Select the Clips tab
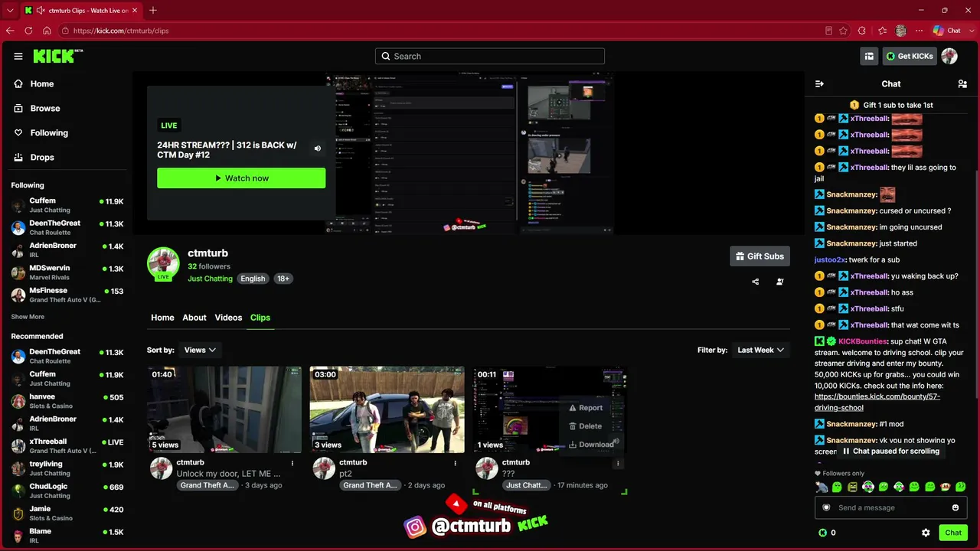 pyautogui.click(x=260, y=318)
